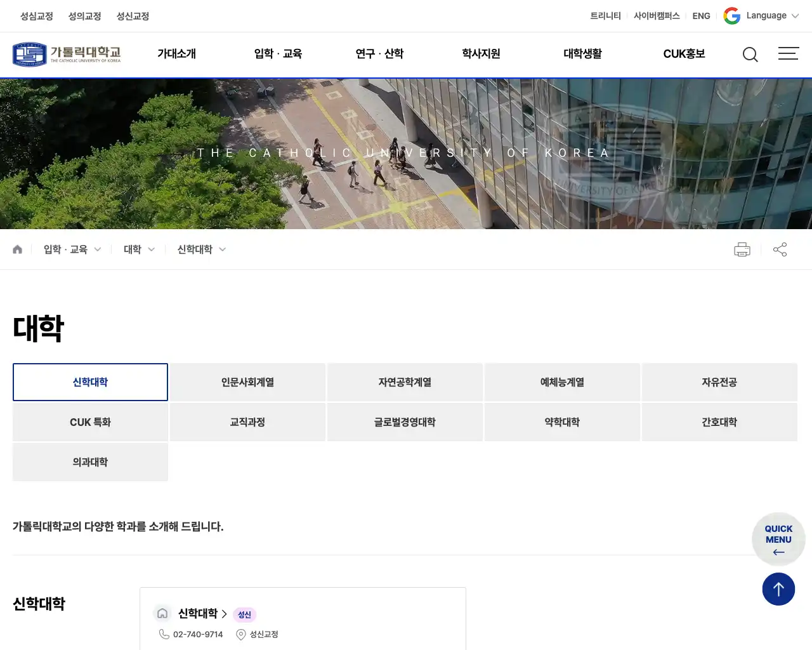Select the 간호대학 tab
The height and width of the screenshot is (650, 812).
(719, 422)
